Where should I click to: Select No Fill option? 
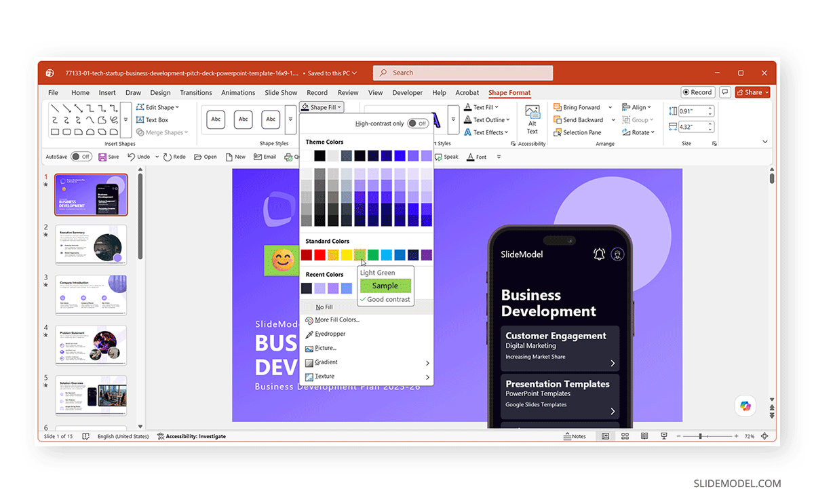pos(366,307)
